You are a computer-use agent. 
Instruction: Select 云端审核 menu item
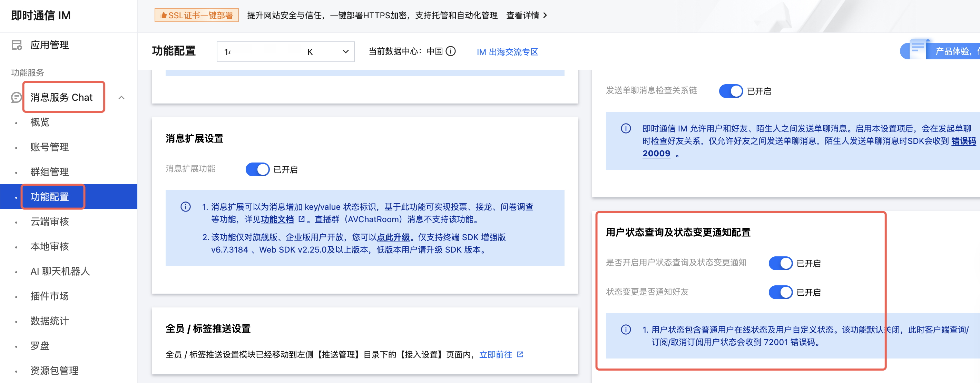[49, 222]
